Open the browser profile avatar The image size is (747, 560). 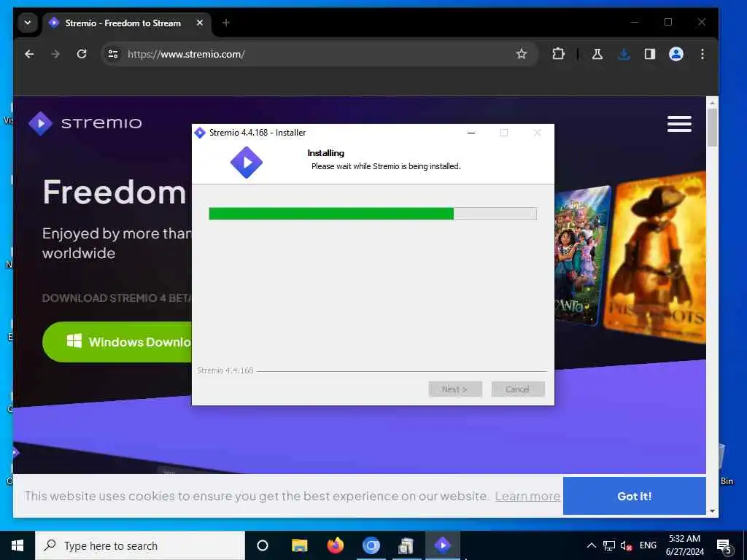(676, 54)
